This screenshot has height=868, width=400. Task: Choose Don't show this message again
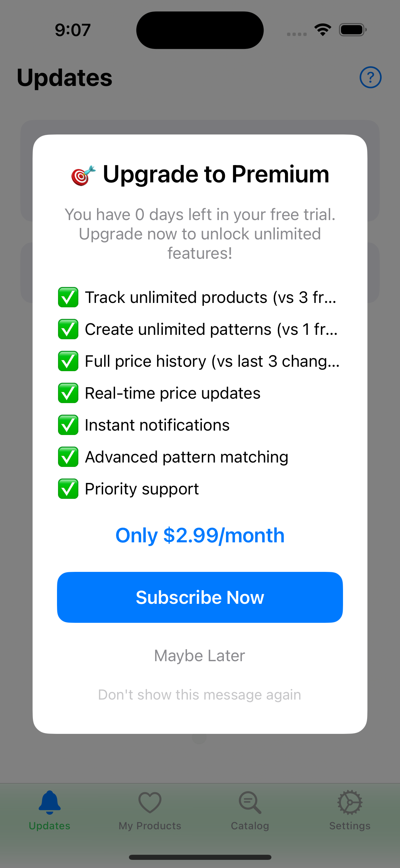tap(199, 694)
